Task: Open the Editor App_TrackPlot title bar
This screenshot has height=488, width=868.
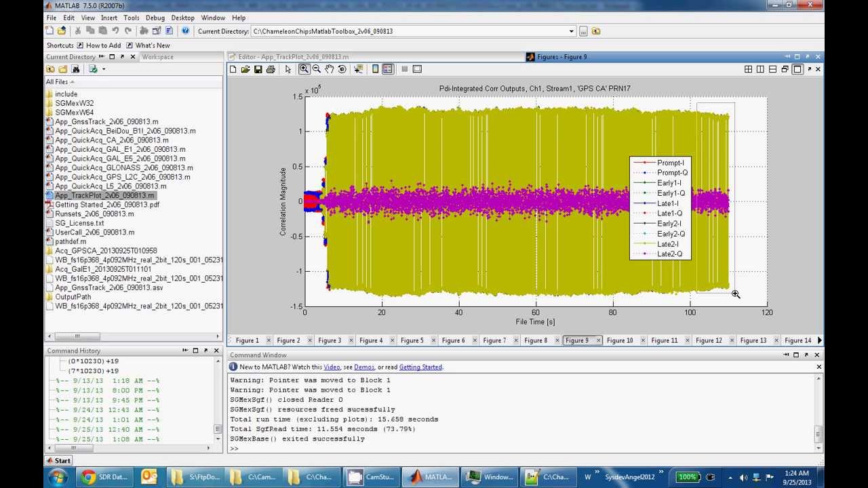Action: [294, 57]
